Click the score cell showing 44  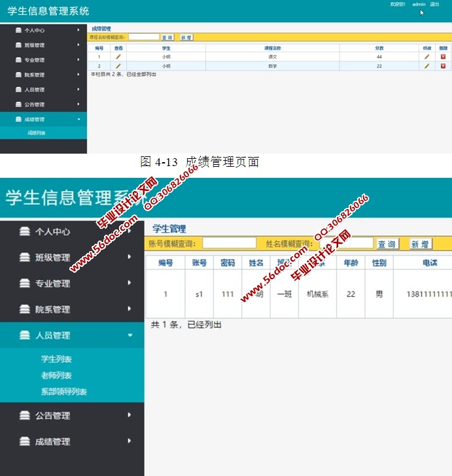pos(379,57)
